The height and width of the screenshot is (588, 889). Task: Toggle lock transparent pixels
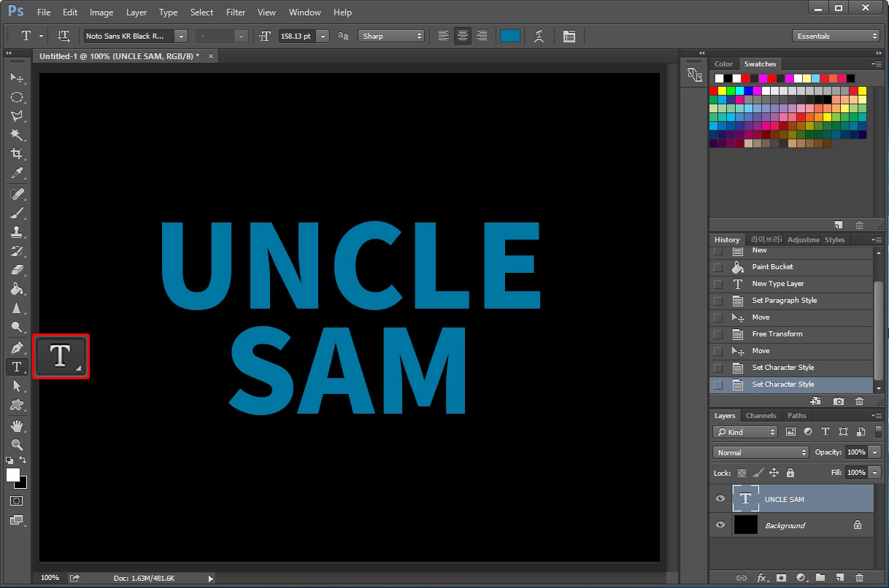click(x=742, y=473)
